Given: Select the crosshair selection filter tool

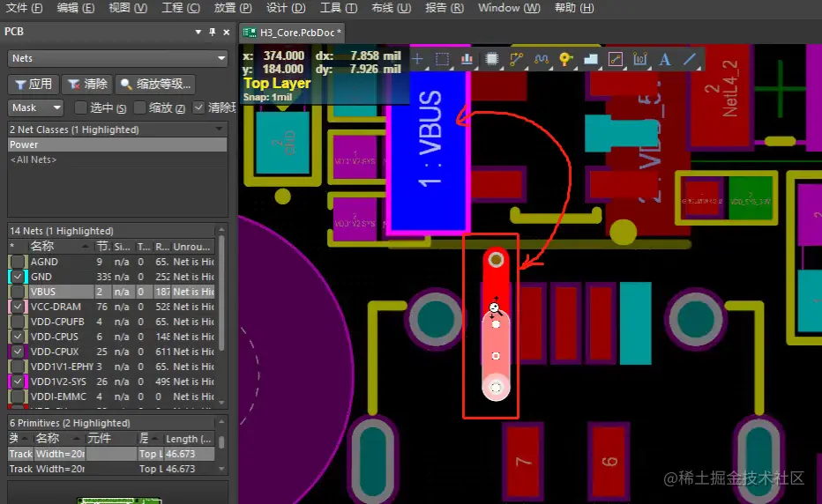Looking at the screenshot, I should click(417, 59).
